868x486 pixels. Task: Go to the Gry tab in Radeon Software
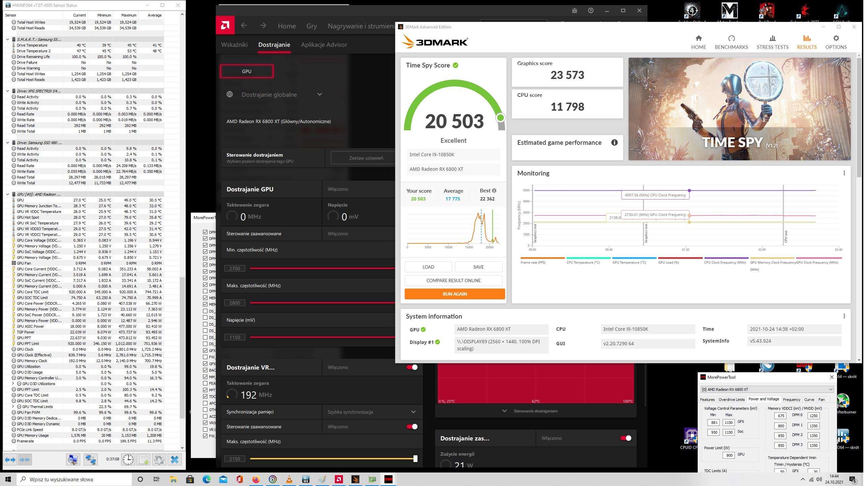[x=312, y=26]
